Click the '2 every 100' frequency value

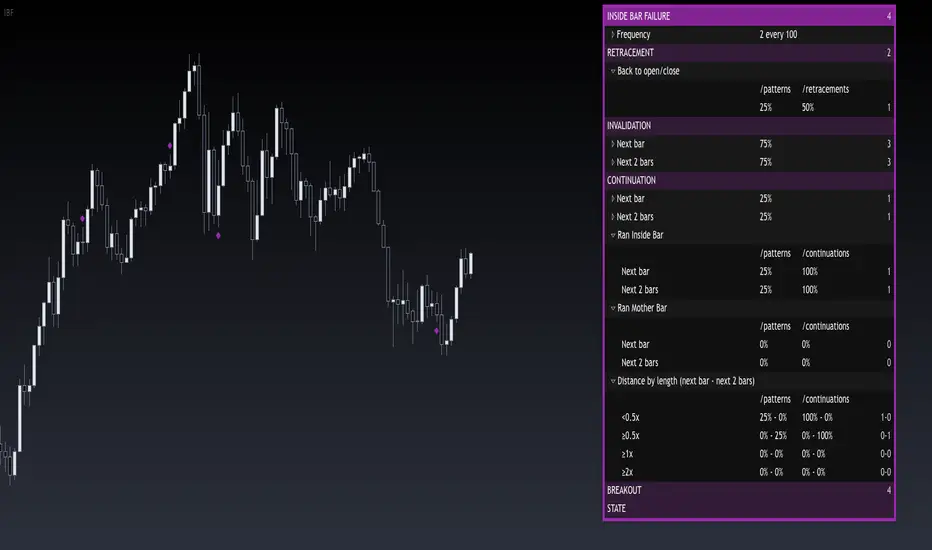778,34
